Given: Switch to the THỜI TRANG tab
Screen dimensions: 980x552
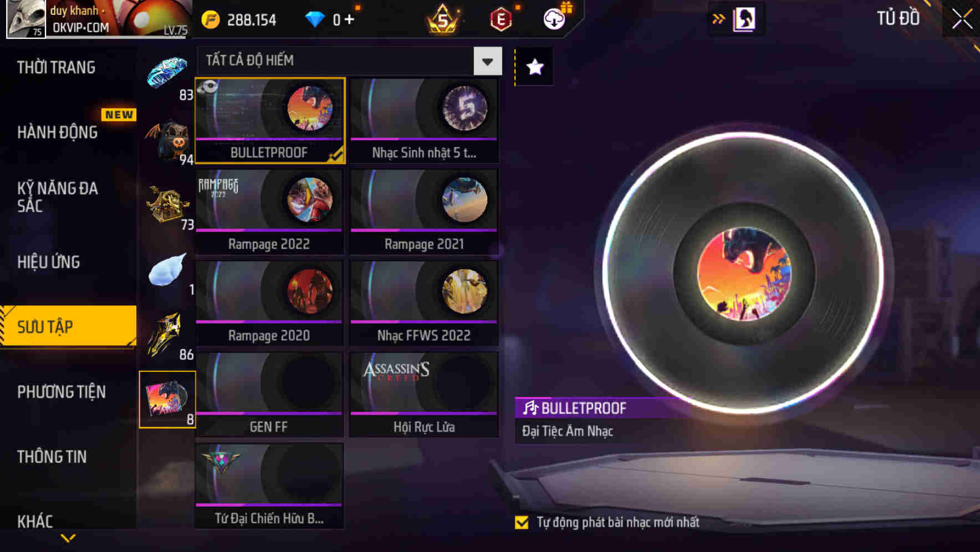Looking at the screenshot, I should click(56, 68).
